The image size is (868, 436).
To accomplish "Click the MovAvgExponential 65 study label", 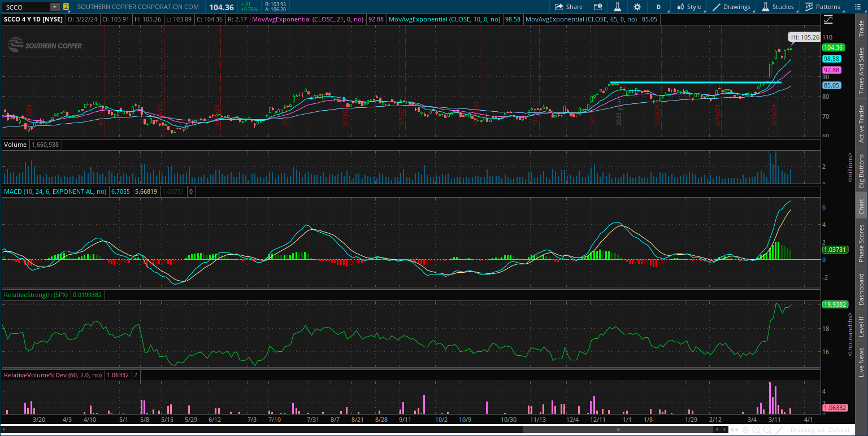I will [x=581, y=19].
